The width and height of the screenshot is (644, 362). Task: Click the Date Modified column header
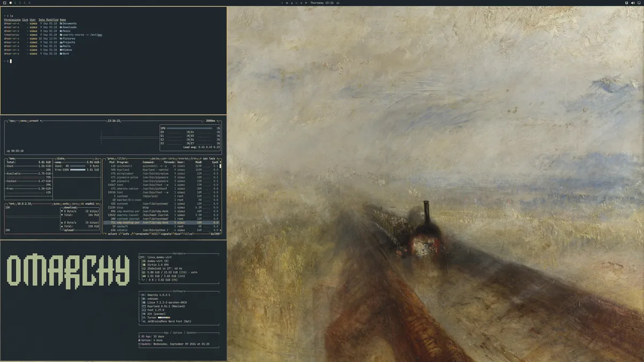point(48,20)
